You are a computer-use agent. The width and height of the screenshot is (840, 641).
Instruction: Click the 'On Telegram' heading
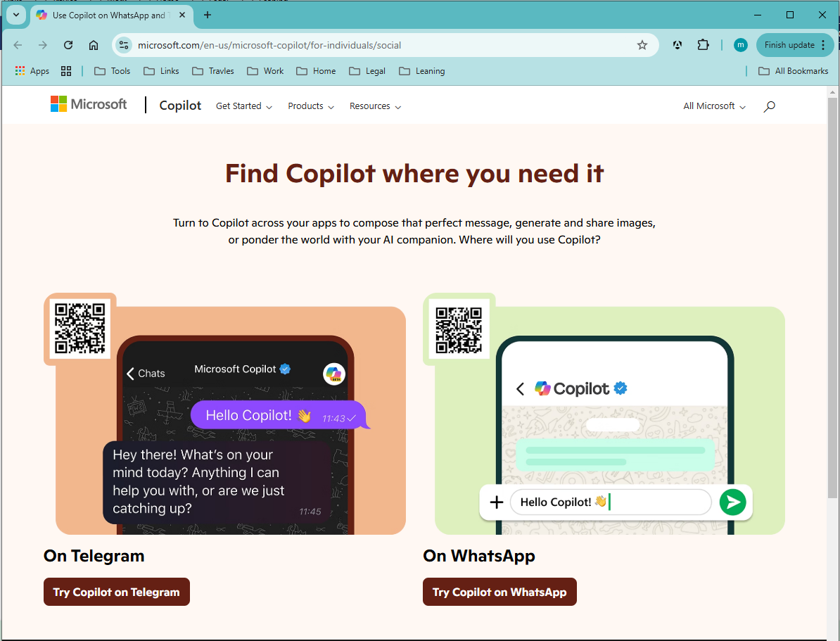pyautogui.click(x=94, y=556)
